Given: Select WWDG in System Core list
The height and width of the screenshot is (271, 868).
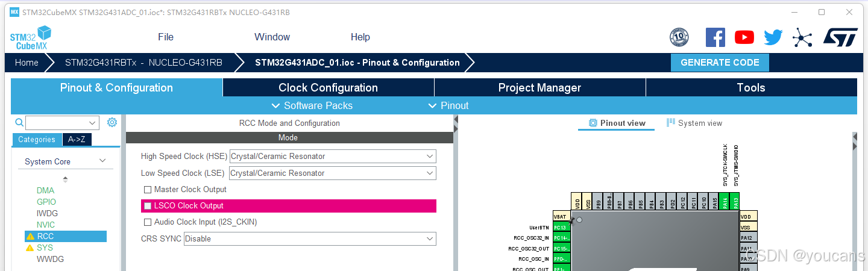Looking at the screenshot, I should (x=50, y=260).
